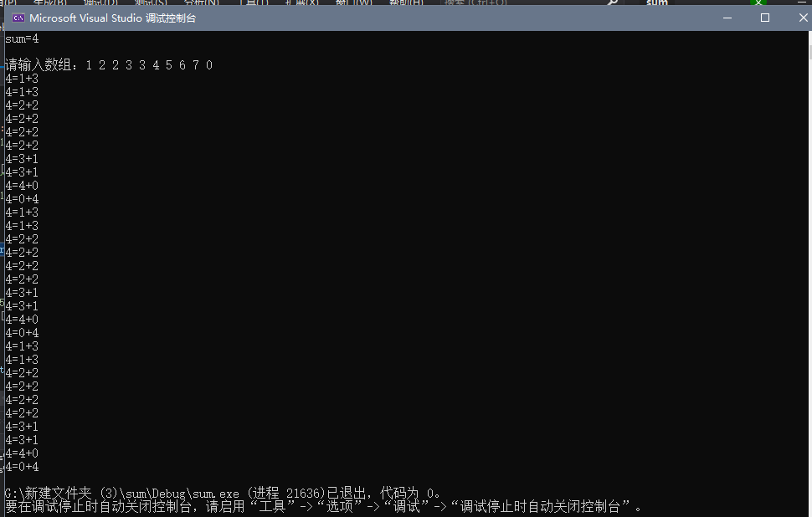The width and height of the screenshot is (812, 517).
Task: Maximize the debug console window
Action: pyautogui.click(x=765, y=18)
